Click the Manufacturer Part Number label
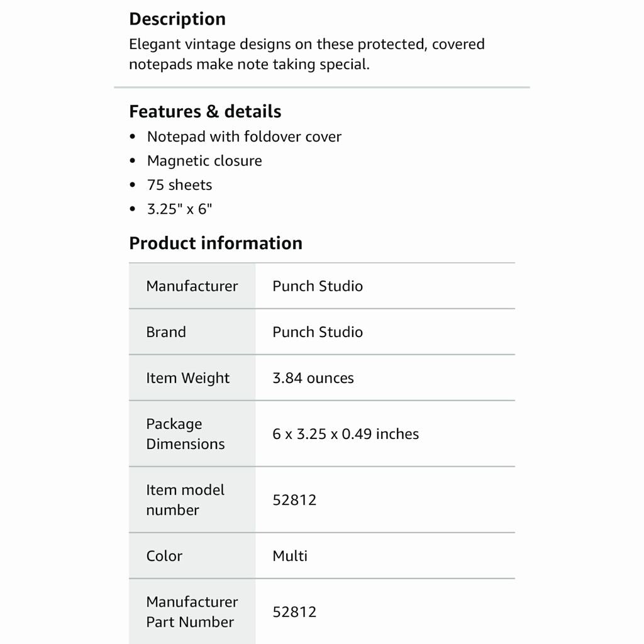The width and height of the screenshot is (644, 644). 192,611
